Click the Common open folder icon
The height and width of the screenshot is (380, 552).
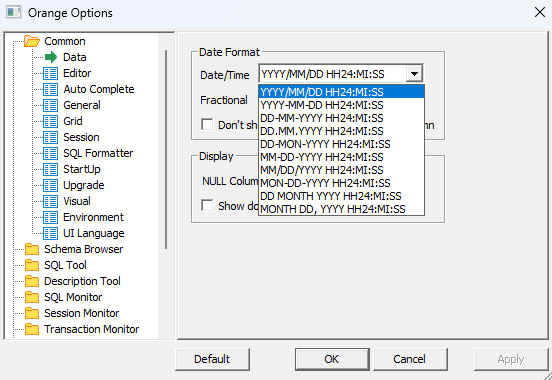pyautogui.click(x=32, y=41)
